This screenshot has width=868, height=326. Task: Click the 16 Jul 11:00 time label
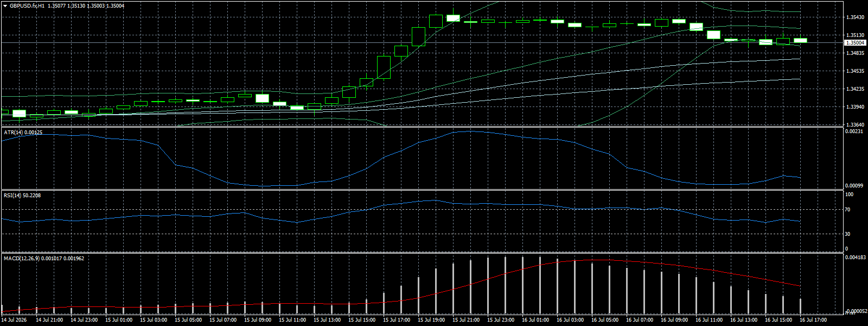pos(709,320)
